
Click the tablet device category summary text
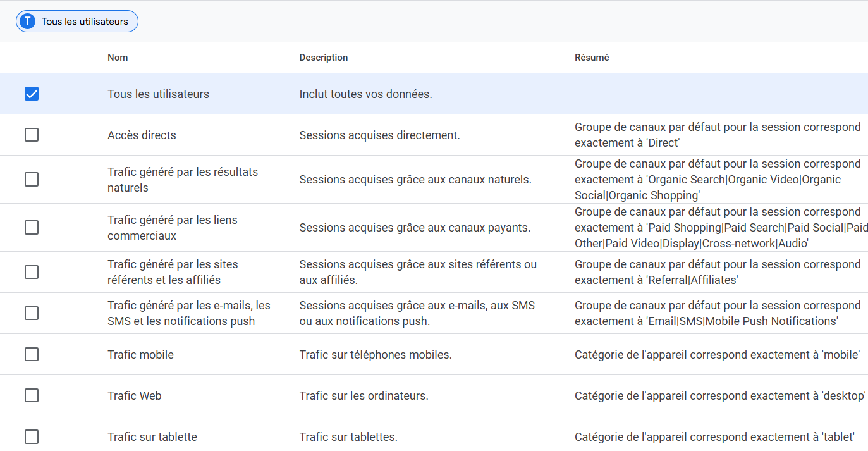(714, 437)
